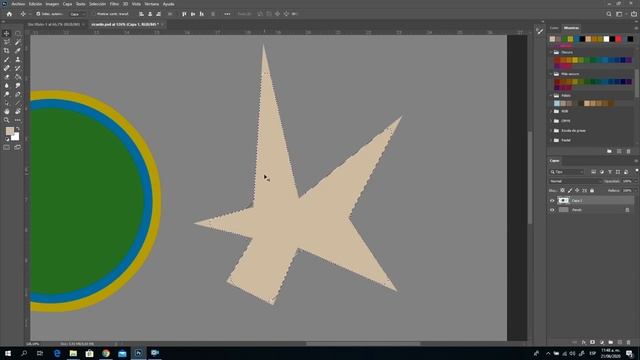Create new swatch group folder icon
The image size is (640, 360).
pos(609,151)
